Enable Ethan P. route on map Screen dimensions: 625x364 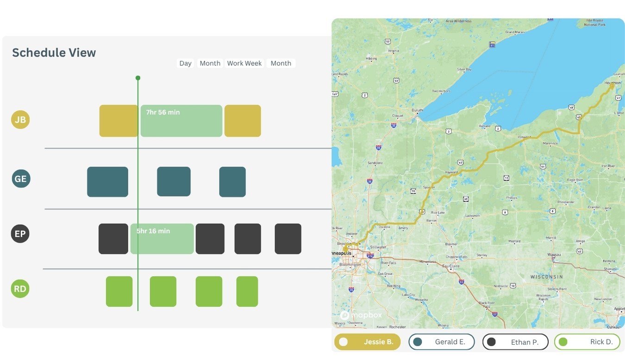point(515,342)
